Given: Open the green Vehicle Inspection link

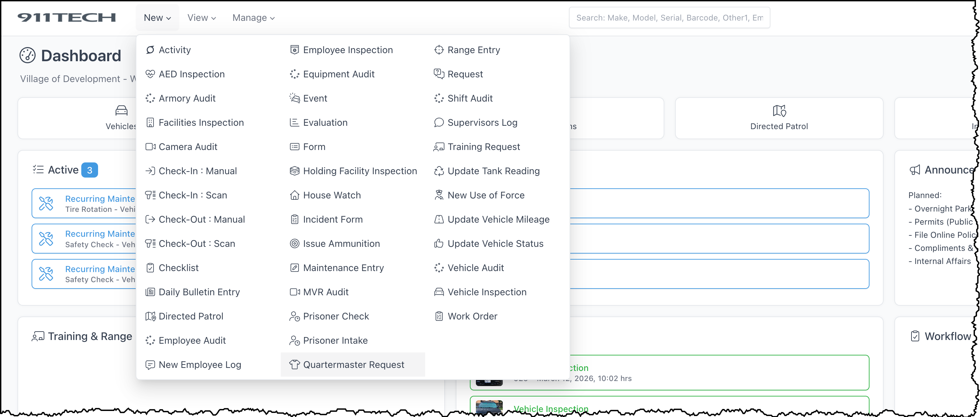Looking at the screenshot, I should [x=550, y=409].
